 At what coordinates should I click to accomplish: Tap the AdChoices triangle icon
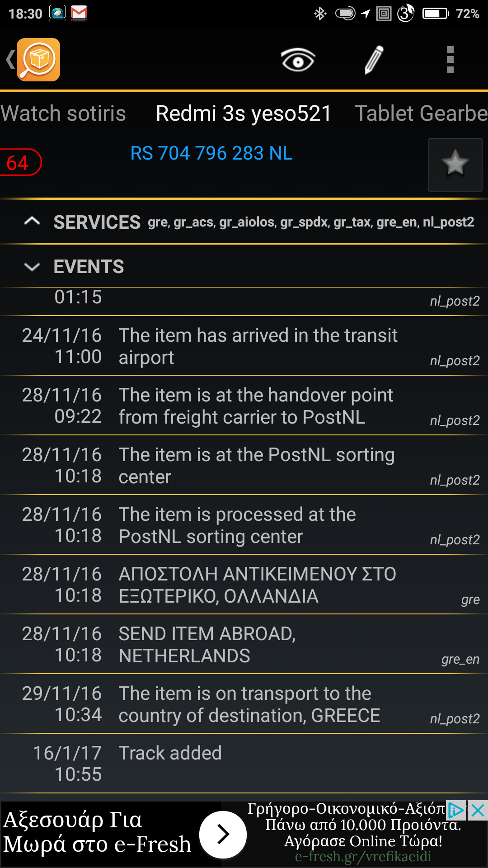(x=456, y=811)
